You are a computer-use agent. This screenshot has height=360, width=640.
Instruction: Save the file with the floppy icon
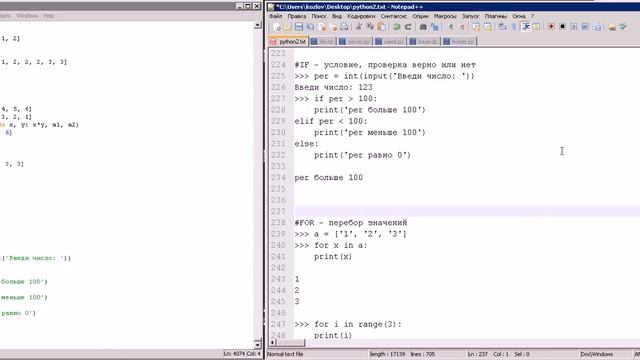tap(299, 27)
